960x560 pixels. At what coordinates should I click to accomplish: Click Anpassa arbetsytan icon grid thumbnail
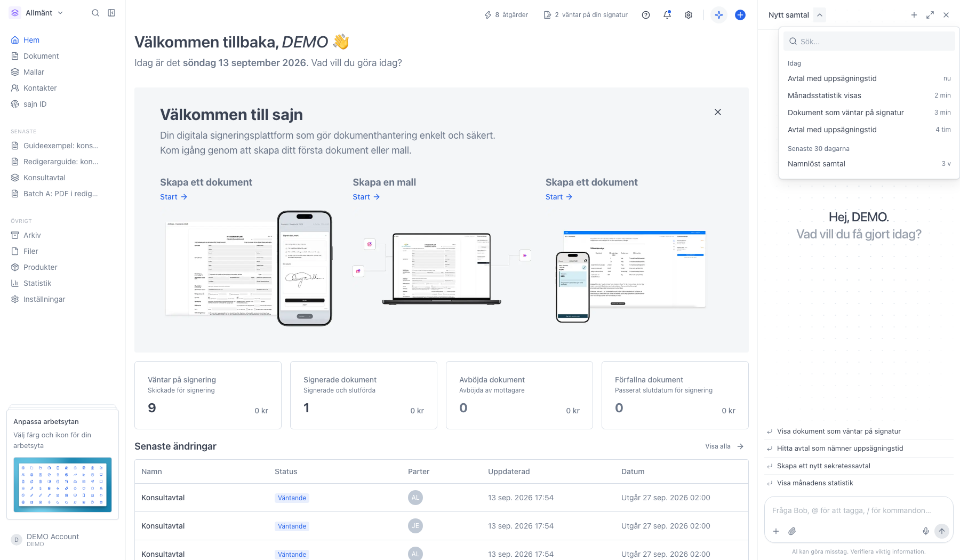point(62,484)
